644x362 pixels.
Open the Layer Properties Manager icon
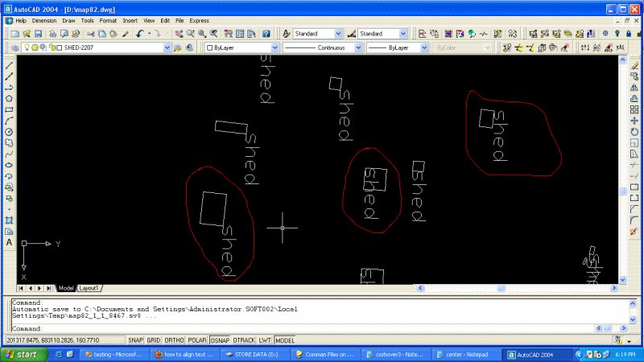pos(15,47)
